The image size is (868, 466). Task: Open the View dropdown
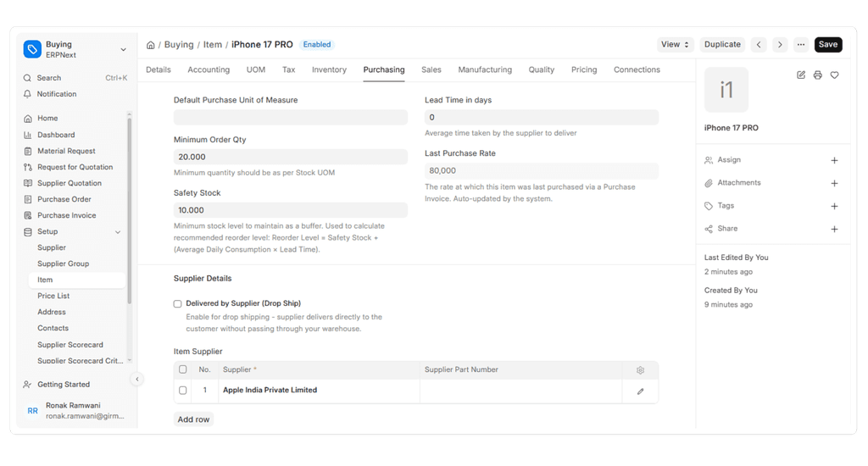676,45
